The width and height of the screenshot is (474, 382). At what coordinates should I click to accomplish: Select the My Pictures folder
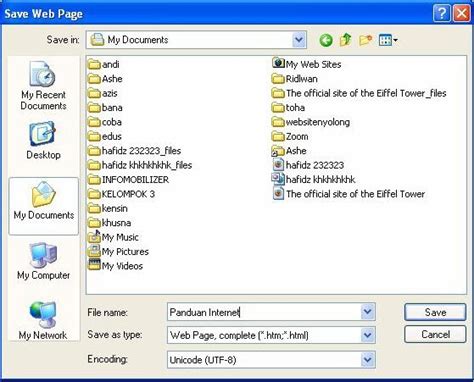pos(118,252)
